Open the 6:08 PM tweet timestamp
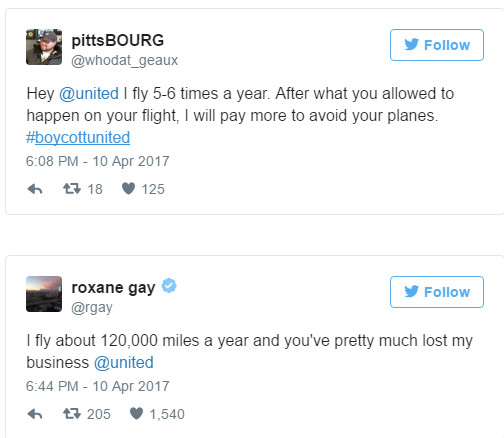Viewport: 504px width, 438px height. 98,161
